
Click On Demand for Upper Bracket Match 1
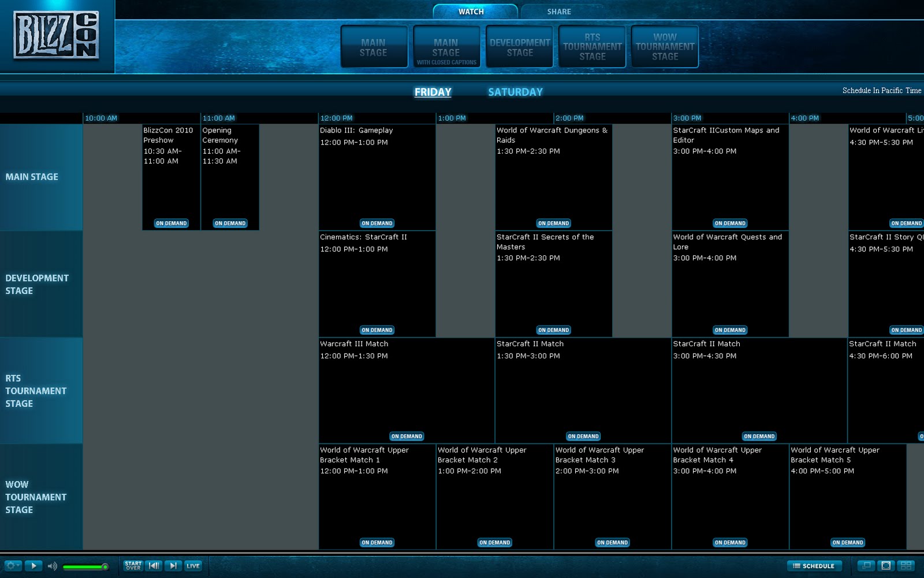(377, 543)
